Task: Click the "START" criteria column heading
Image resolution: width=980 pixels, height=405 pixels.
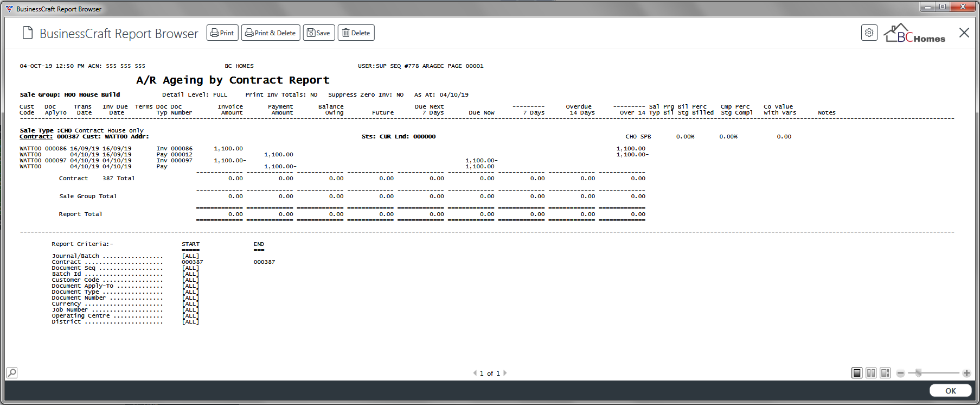Action: pyautogui.click(x=191, y=244)
